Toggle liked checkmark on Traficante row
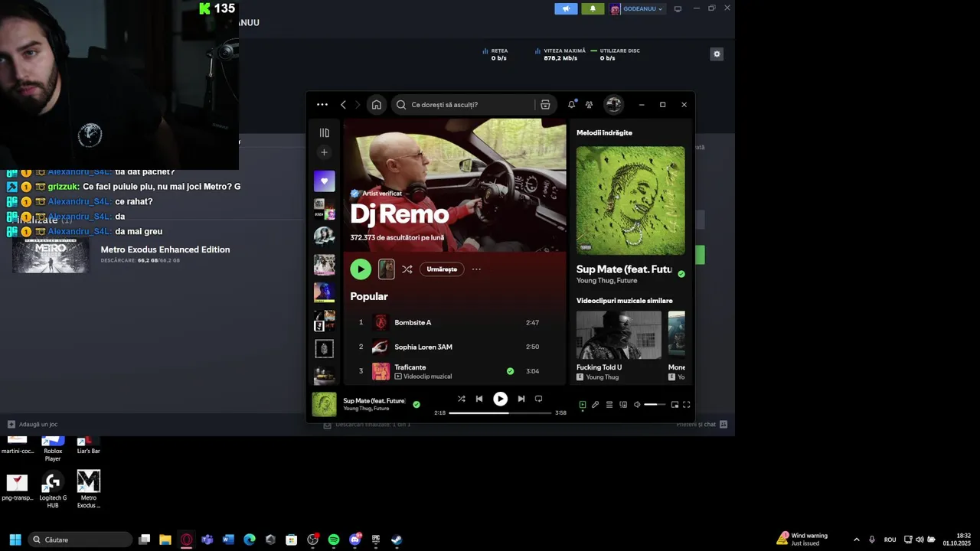The height and width of the screenshot is (551, 980). click(510, 371)
